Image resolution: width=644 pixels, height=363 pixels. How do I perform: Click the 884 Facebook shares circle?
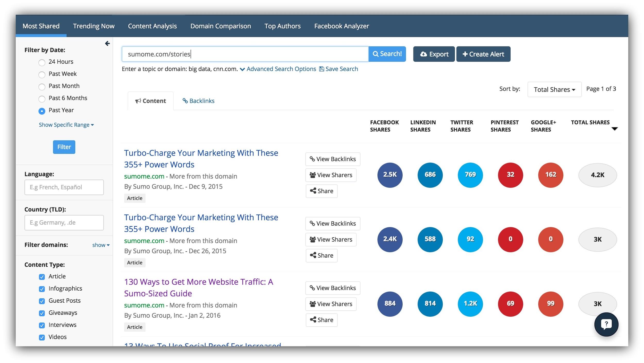coord(390,304)
